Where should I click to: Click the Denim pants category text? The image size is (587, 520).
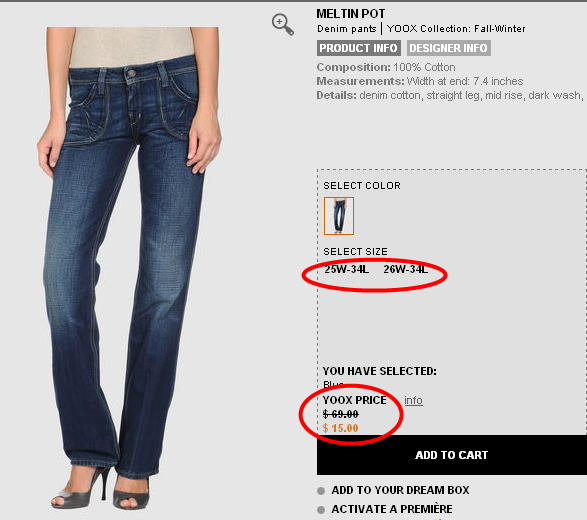click(347, 29)
